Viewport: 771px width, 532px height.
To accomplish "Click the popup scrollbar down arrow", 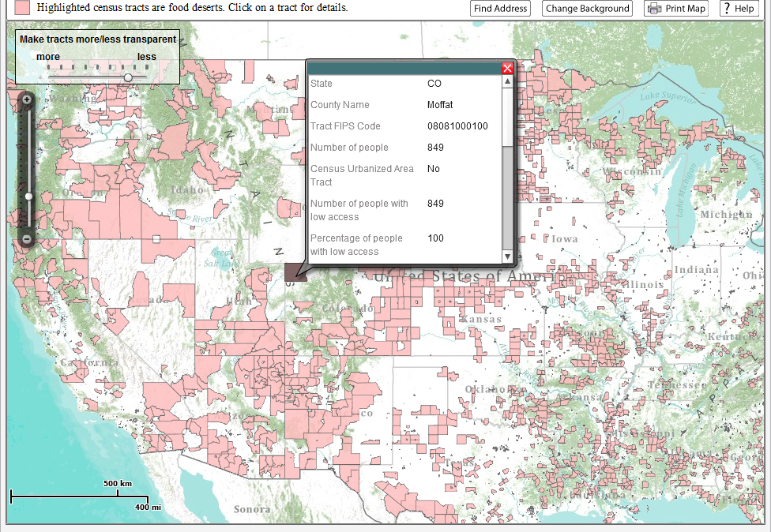I will [x=509, y=256].
